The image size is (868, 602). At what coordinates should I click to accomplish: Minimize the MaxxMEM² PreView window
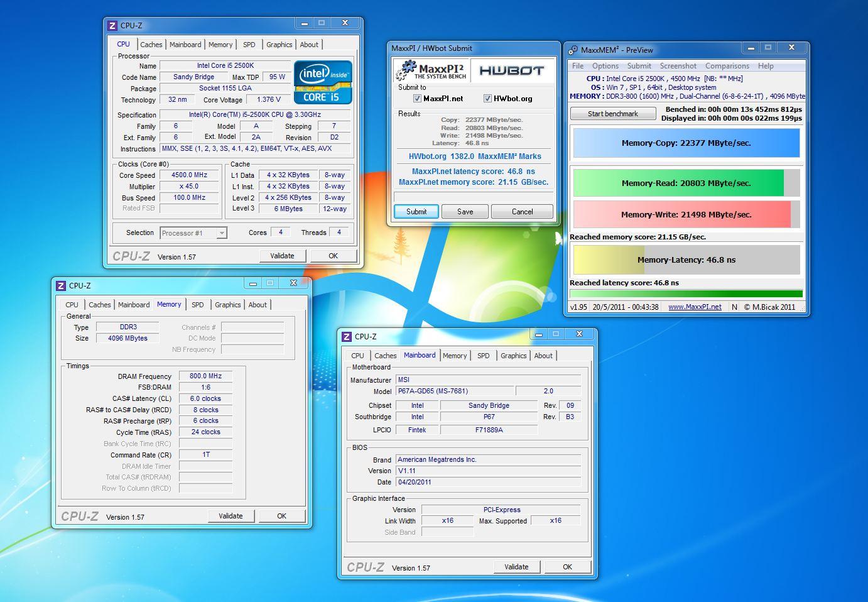tap(751, 47)
